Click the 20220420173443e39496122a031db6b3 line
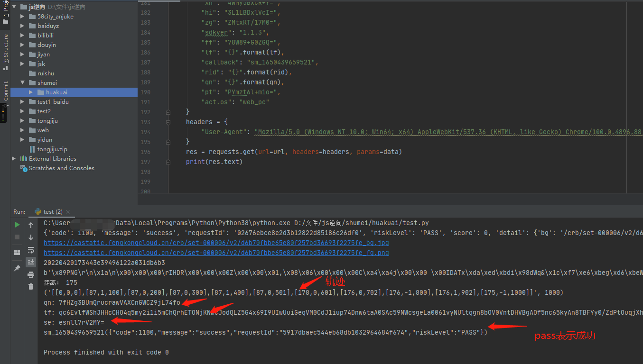This screenshot has height=364, width=643. [104, 263]
